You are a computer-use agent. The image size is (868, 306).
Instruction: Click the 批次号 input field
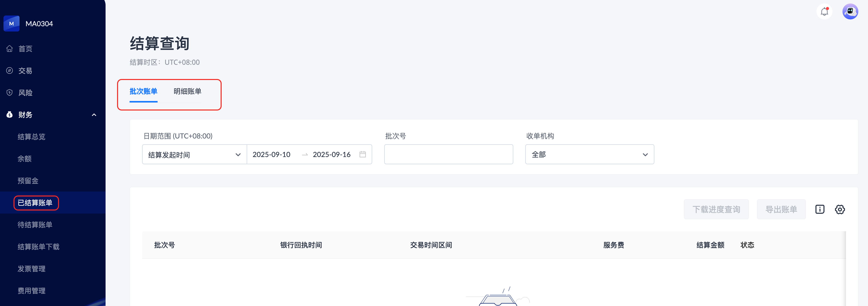(x=449, y=154)
